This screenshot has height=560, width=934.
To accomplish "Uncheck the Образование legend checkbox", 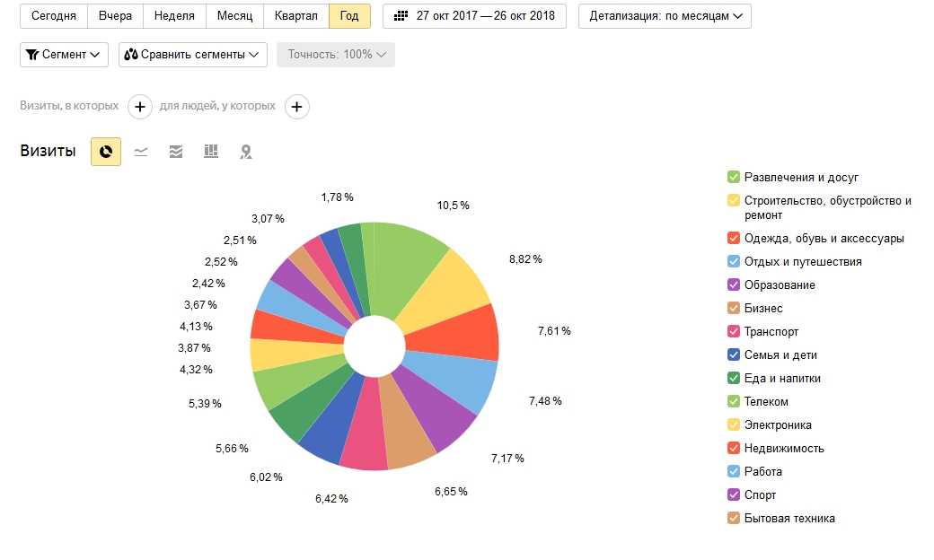I will pyautogui.click(x=733, y=284).
